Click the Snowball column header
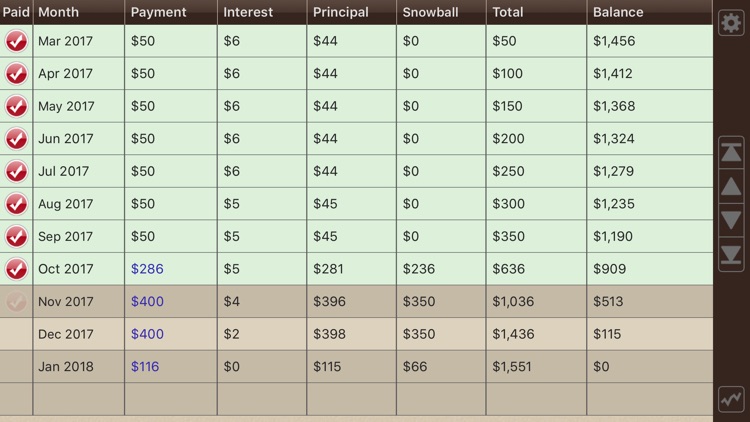Image resolution: width=750 pixels, height=422 pixels. tap(426, 12)
